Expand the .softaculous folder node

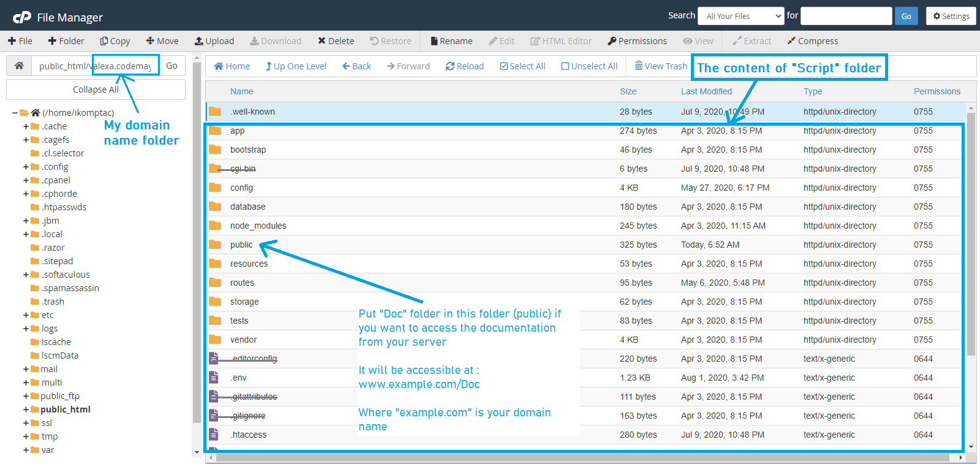[x=26, y=275]
